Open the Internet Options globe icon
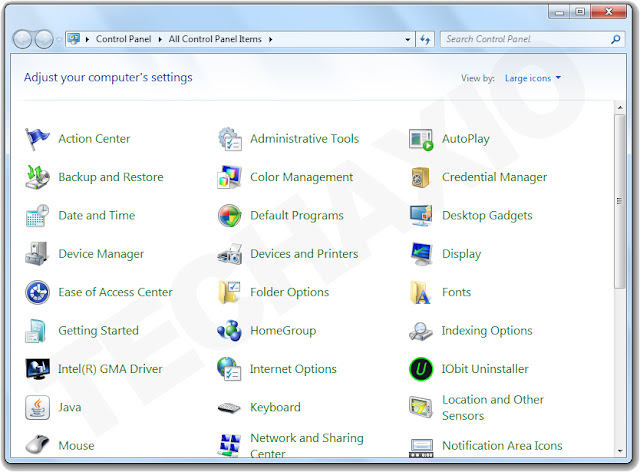Screen dimensions: 640x472 click(x=229, y=369)
